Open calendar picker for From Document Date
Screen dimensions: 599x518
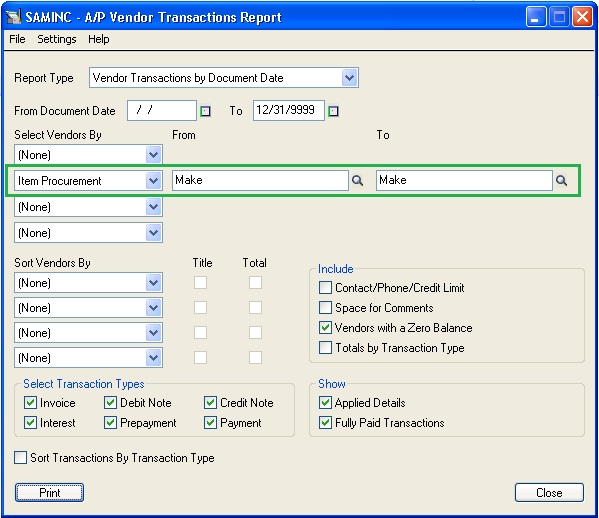click(x=206, y=111)
